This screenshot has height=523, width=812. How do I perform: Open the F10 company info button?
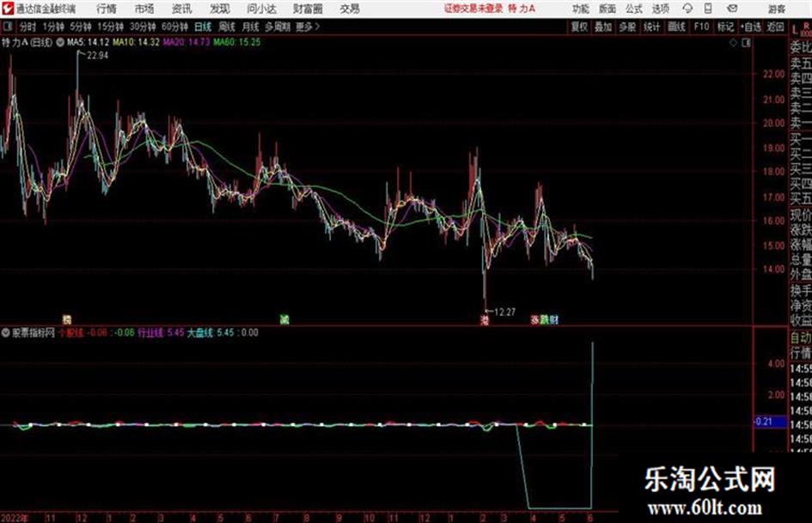tap(701, 27)
